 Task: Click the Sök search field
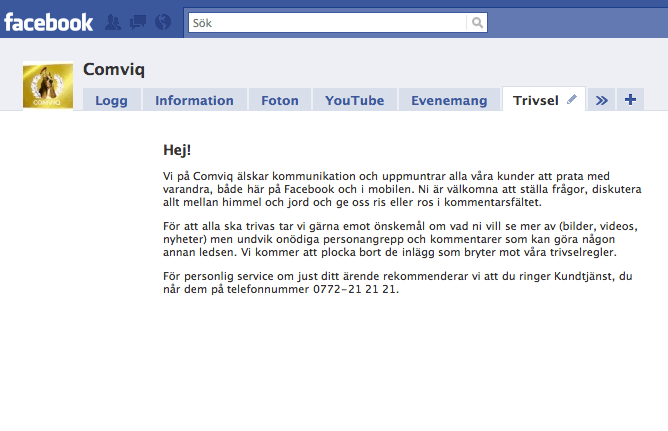pyautogui.click(x=327, y=21)
